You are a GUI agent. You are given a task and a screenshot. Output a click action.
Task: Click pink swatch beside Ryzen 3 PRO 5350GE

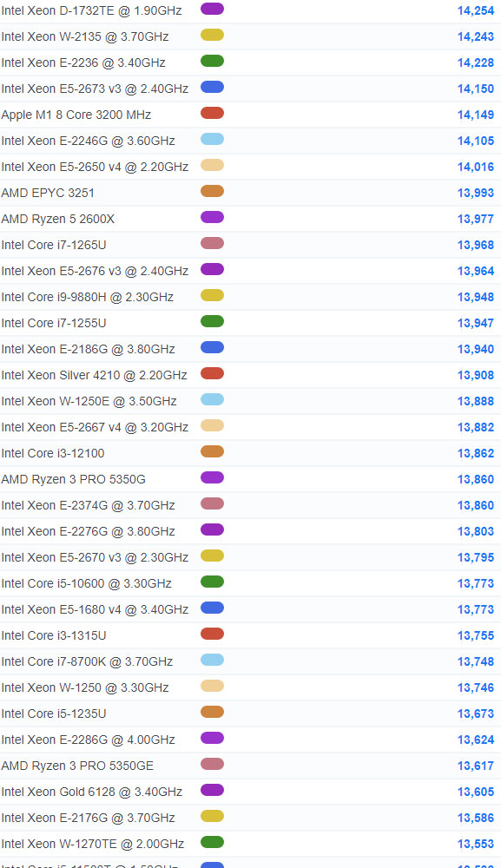pos(212,763)
